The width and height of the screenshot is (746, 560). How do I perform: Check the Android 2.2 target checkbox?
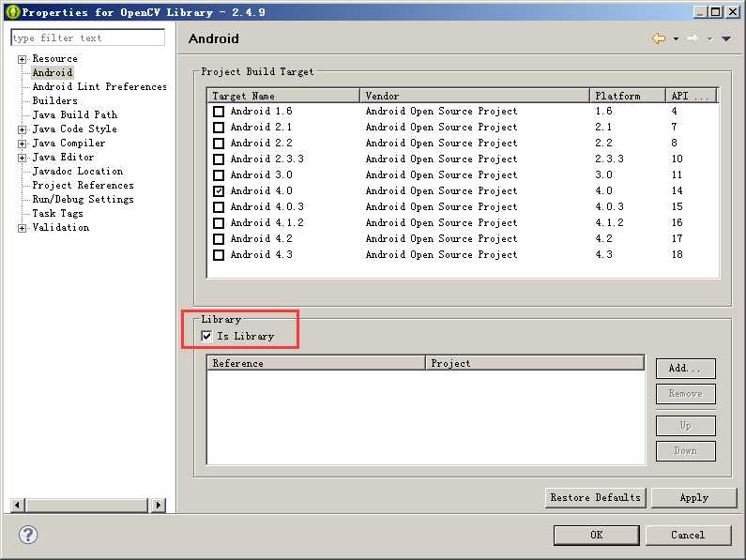219,144
